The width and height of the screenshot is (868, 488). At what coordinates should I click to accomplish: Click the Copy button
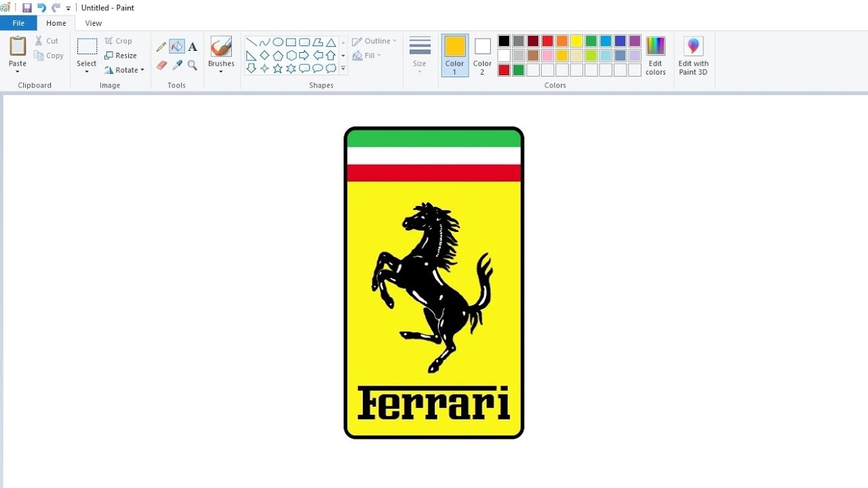tap(49, 56)
